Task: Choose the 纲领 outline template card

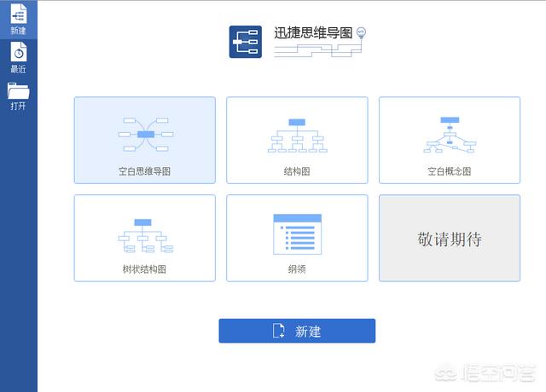Action: click(x=297, y=238)
